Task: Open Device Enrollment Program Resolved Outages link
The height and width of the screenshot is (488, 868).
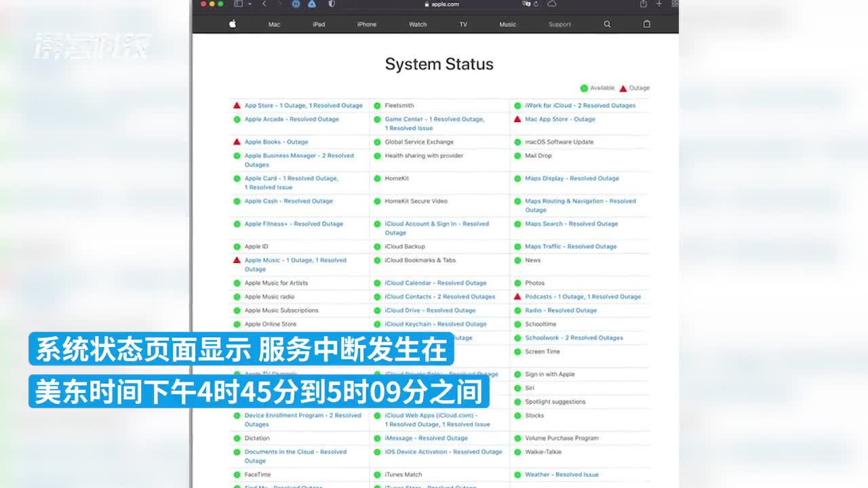Action: [303, 420]
